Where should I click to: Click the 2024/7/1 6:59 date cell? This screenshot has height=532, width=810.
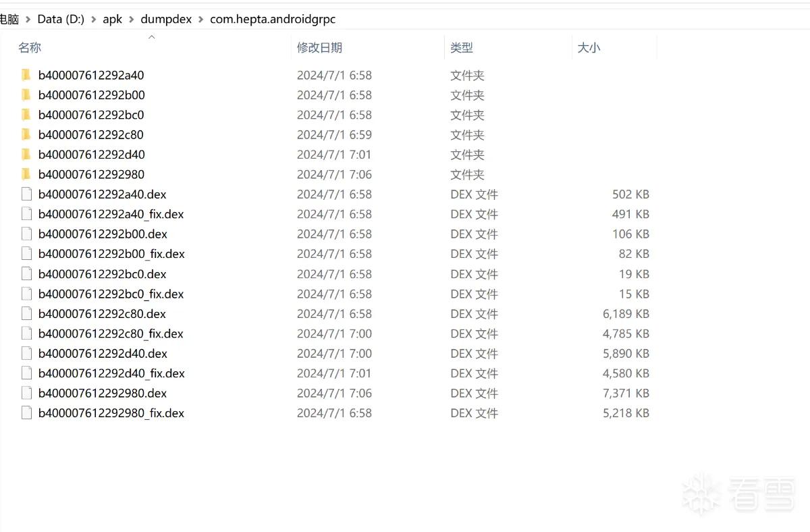(x=334, y=134)
